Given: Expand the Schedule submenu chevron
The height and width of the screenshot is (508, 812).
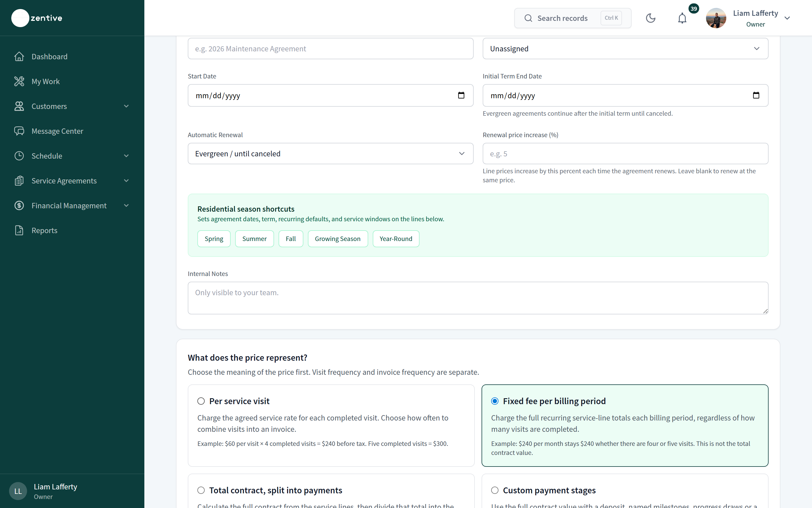Looking at the screenshot, I should [x=126, y=156].
